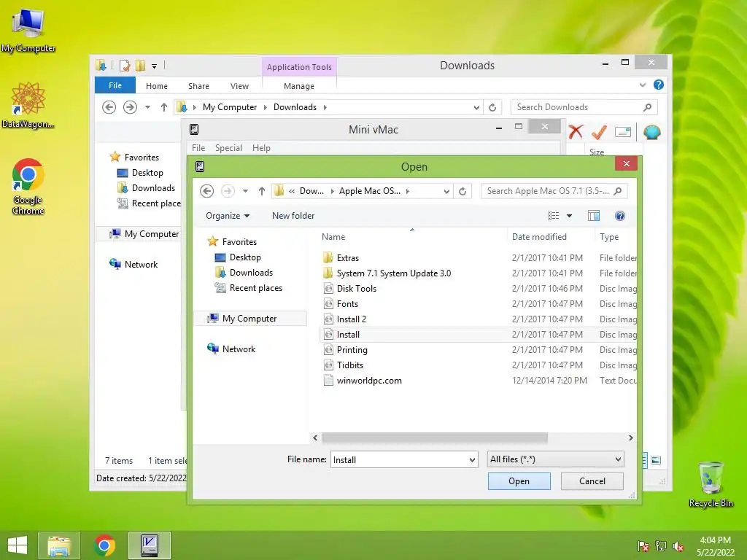Click the Forward arrow in Downloads window
The image size is (747, 560).
pos(130,107)
